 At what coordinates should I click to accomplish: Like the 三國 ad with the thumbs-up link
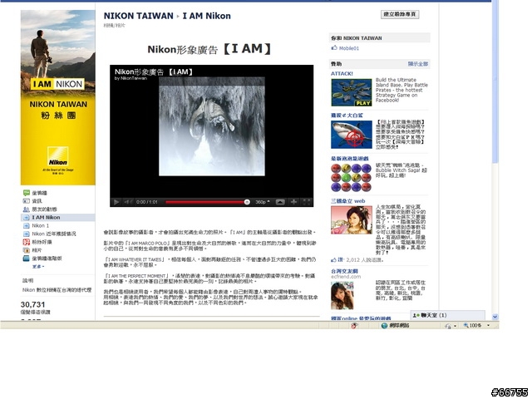(x=337, y=259)
